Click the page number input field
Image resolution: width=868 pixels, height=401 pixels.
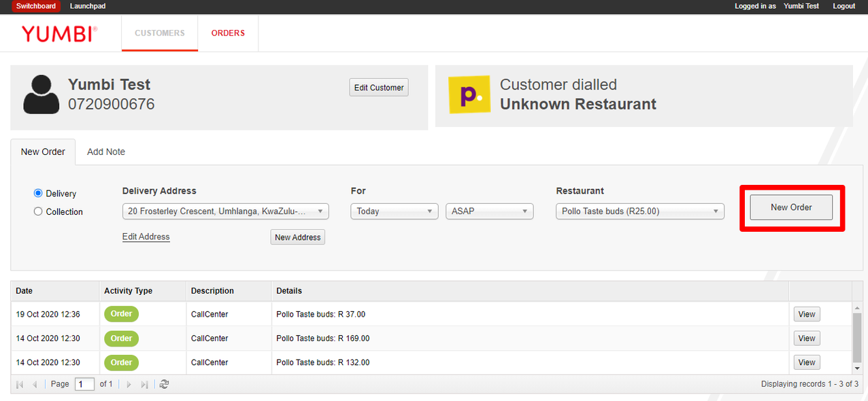(84, 384)
